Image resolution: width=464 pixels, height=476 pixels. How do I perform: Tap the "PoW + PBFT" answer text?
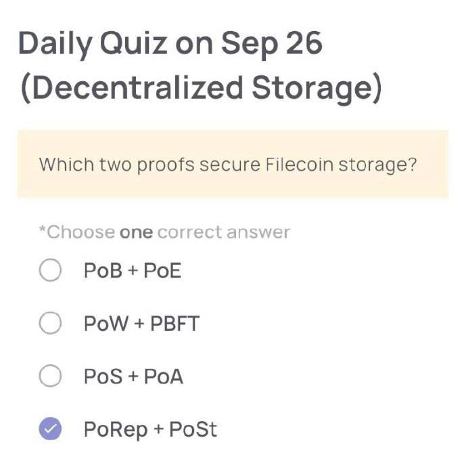[141, 324]
